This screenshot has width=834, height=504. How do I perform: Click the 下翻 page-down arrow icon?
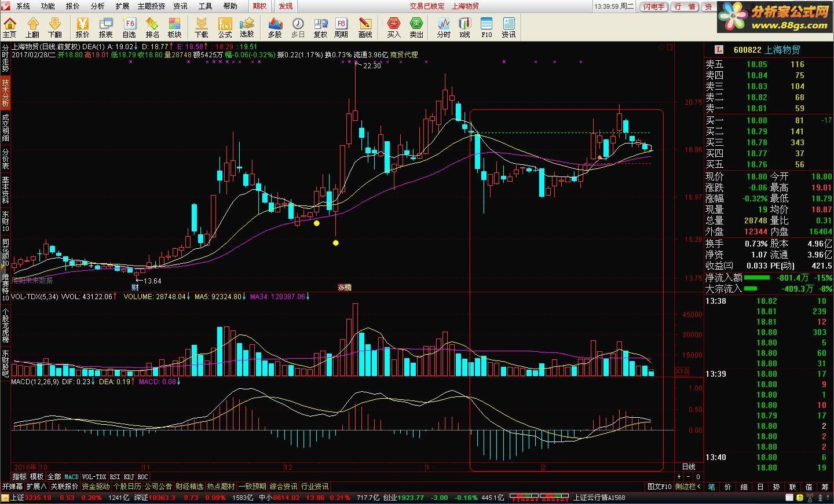coord(55,27)
